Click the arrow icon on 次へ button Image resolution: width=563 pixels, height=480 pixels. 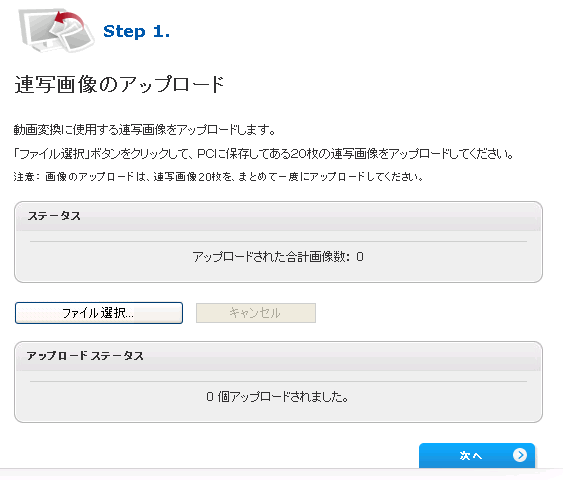click(520, 455)
